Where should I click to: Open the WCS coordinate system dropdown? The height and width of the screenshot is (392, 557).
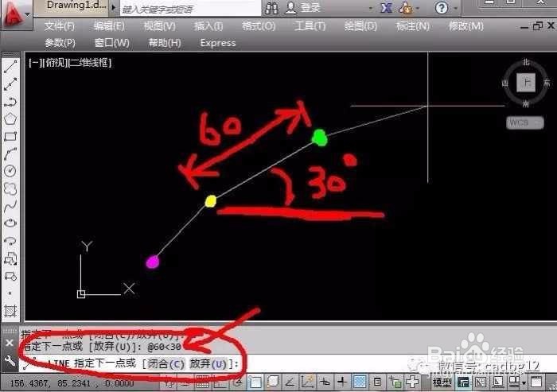tap(524, 123)
